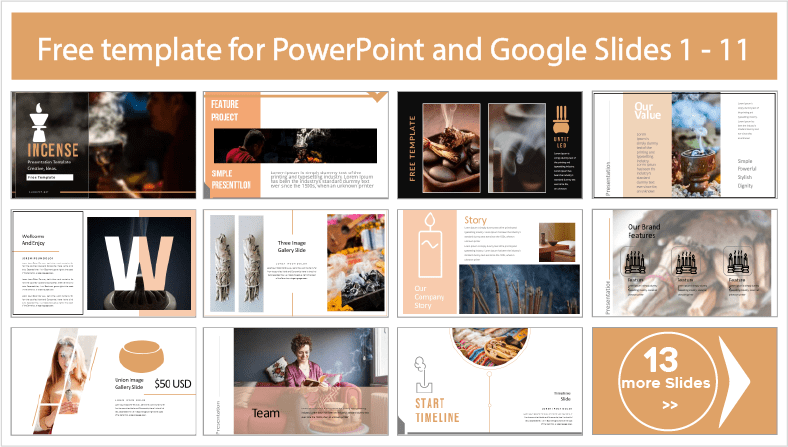The height and width of the screenshot is (447, 788).
Task: Click the orange bowl shape above $50 USD
Action: point(141,356)
